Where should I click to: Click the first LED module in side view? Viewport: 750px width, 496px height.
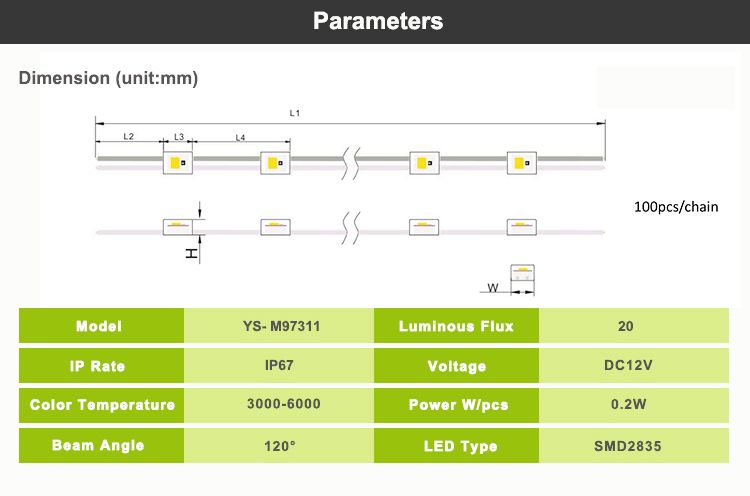[x=177, y=227]
